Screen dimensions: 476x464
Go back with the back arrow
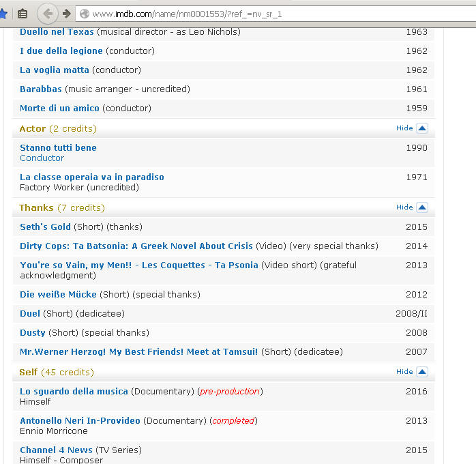point(48,14)
